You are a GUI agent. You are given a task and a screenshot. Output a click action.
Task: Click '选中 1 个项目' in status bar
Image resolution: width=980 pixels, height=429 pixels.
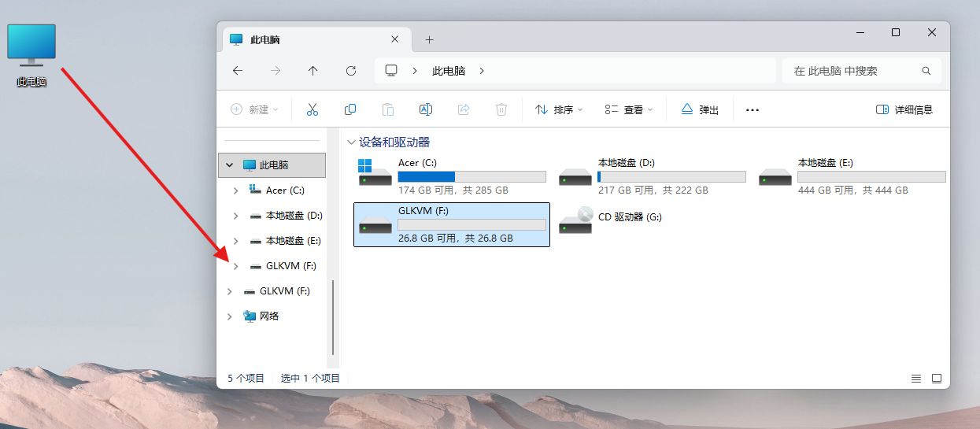[310, 379]
